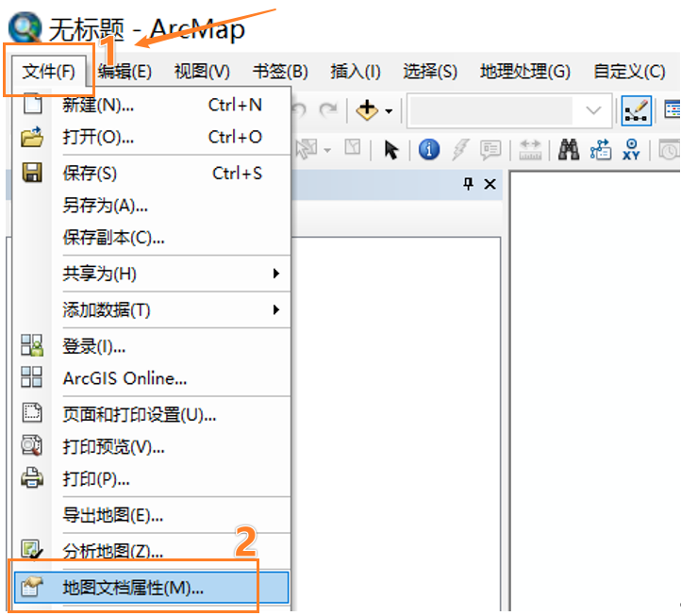
Task: Choose 登录(I)... menu entry
Action: [151, 346]
